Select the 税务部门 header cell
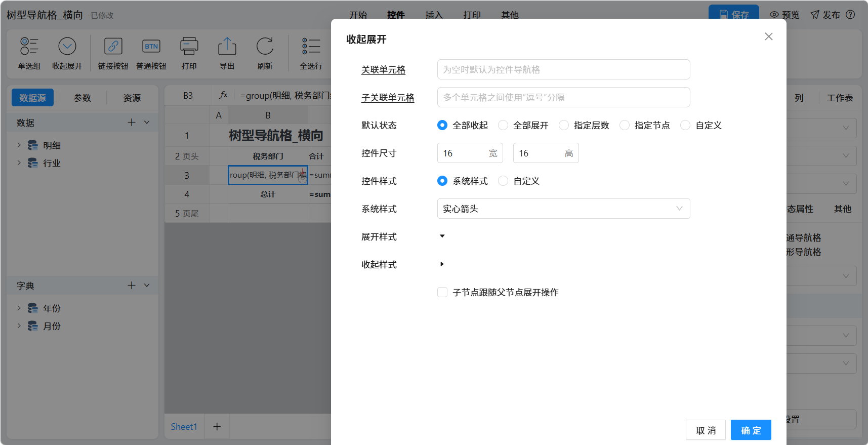Image resolution: width=868 pixels, height=445 pixels. coord(268,156)
